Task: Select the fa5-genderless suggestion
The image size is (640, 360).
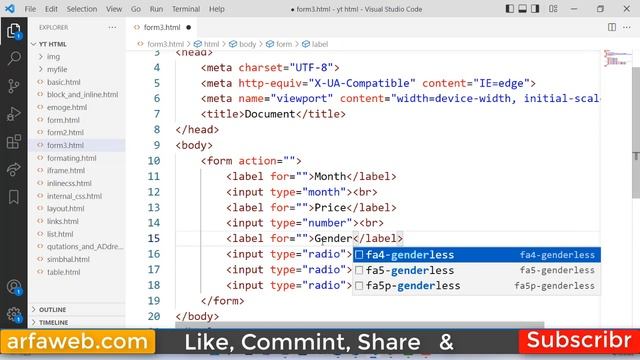Action: point(476,270)
